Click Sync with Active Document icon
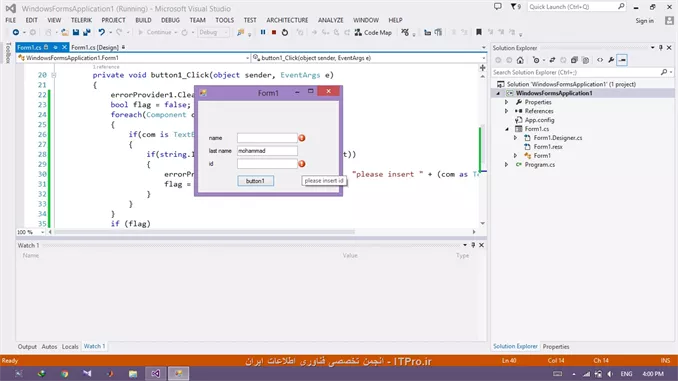Image resolution: width=678 pixels, height=381 pixels. click(x=552, y=60)
